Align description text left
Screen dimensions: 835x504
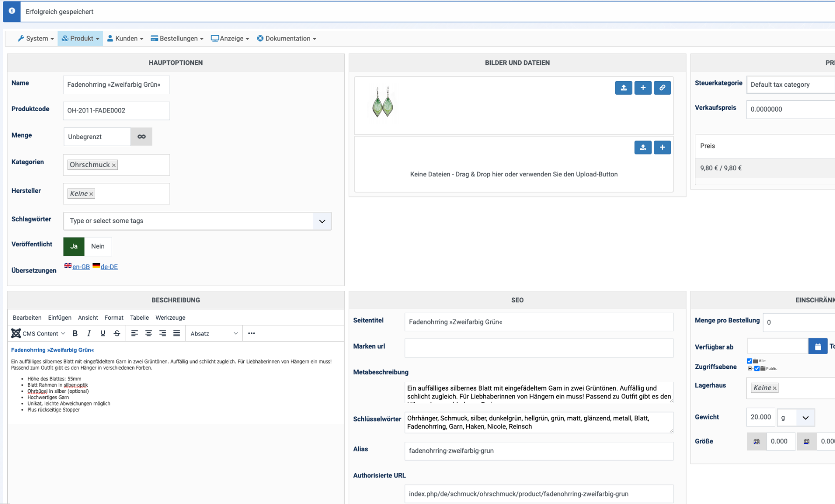coord(134,334)
